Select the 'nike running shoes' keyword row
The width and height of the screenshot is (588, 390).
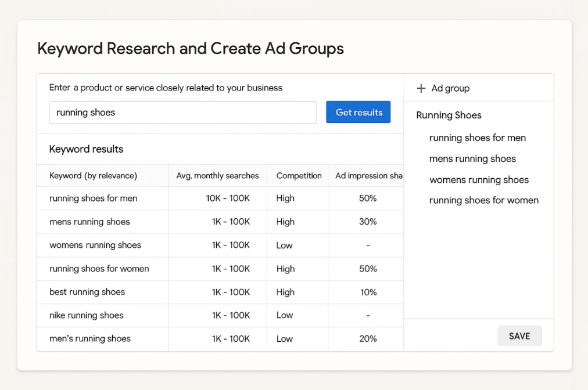220,316
